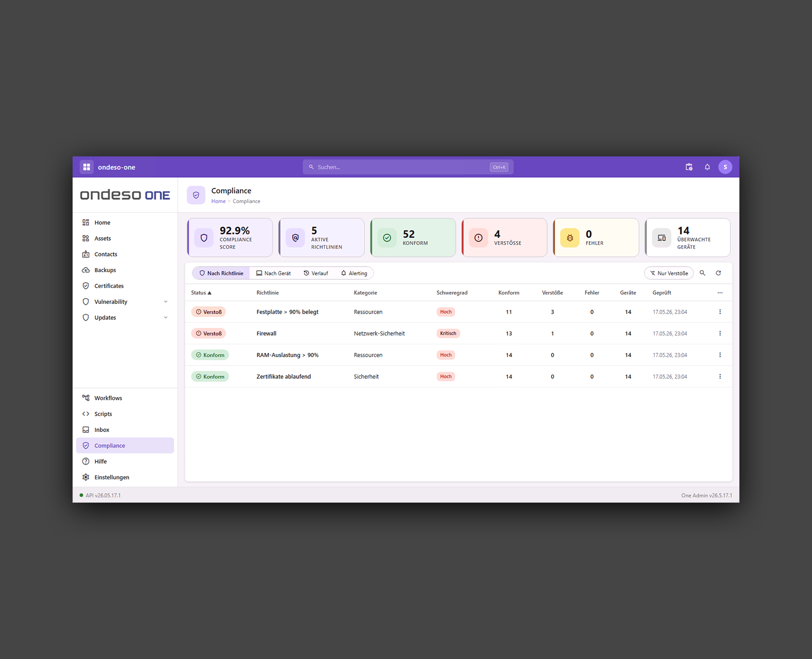This screenshot has width=812, height=659.
Task: Click the Aktive Richtlinien card icon
Action: coord(295,238)
